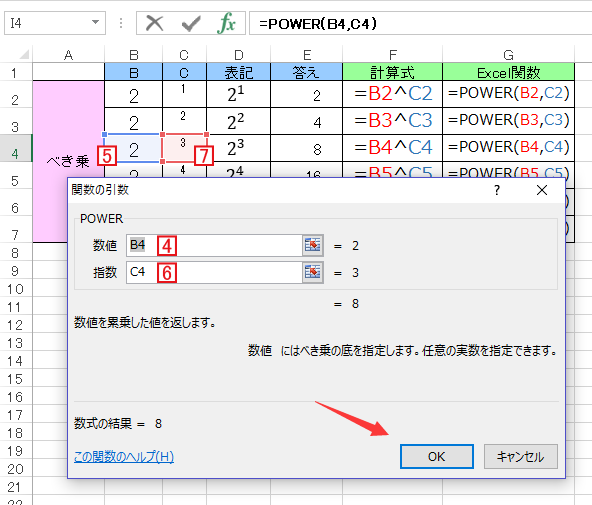Click the 表記 header cell
Image resolution: width=592 pixels, height=505 pixels.
[239, 72]
